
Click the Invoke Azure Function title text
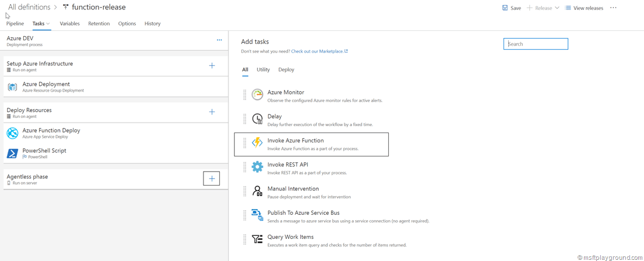(295, 140)
